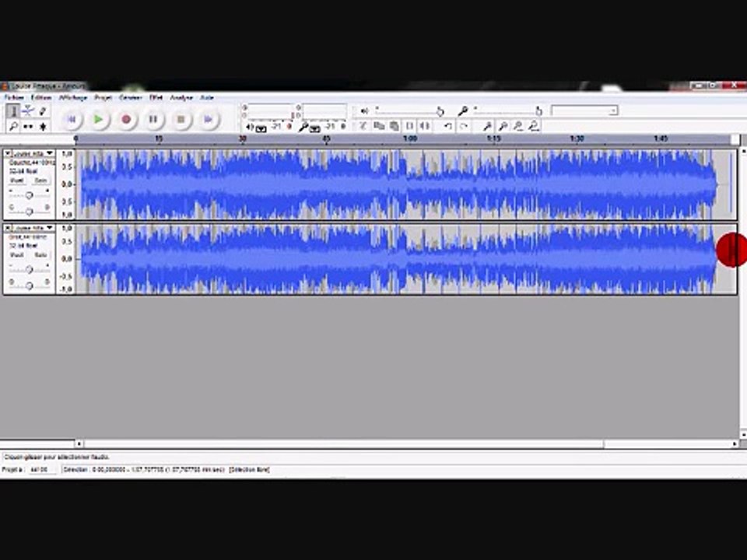Close the second track with its X
This screenshot has width=747, height=560.
(x=8, y=228)
